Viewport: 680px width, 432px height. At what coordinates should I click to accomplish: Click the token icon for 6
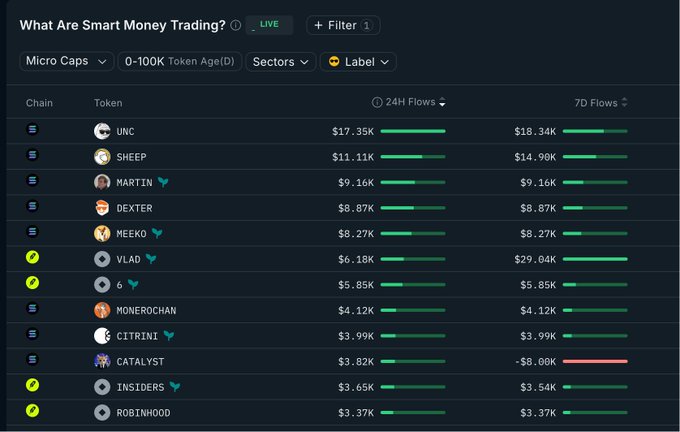click(x=102, y=285)
